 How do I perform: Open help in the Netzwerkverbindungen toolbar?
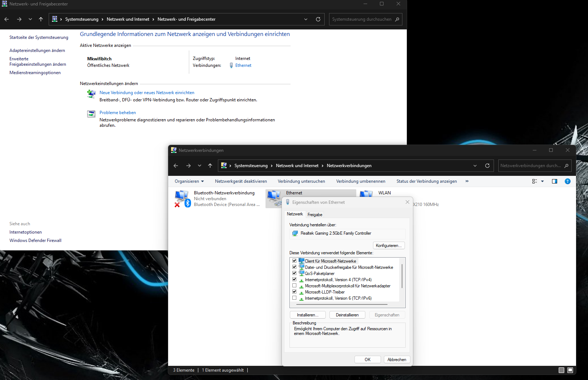[568, 181]
